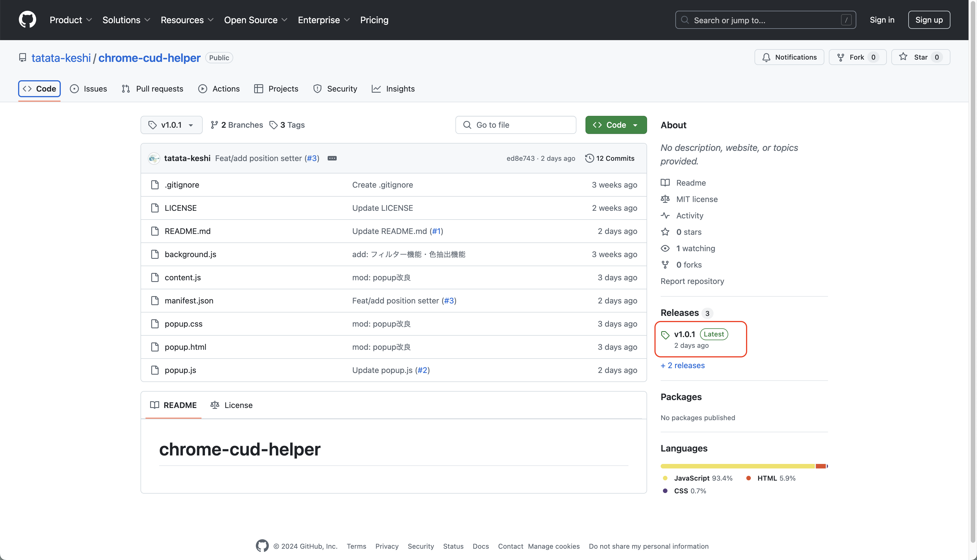Open the Enterprise dropdown menu
Screen dimensions: 977x560
tap(324, 19)
